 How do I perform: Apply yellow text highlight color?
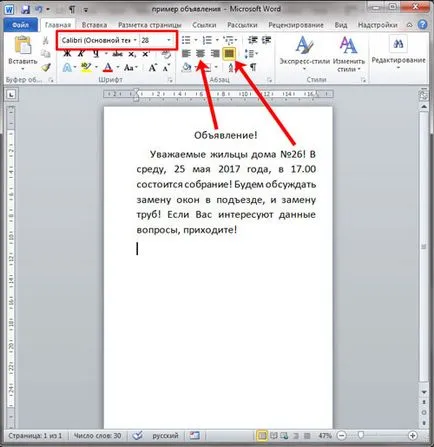pyautogui.click(x=86, y=68)
